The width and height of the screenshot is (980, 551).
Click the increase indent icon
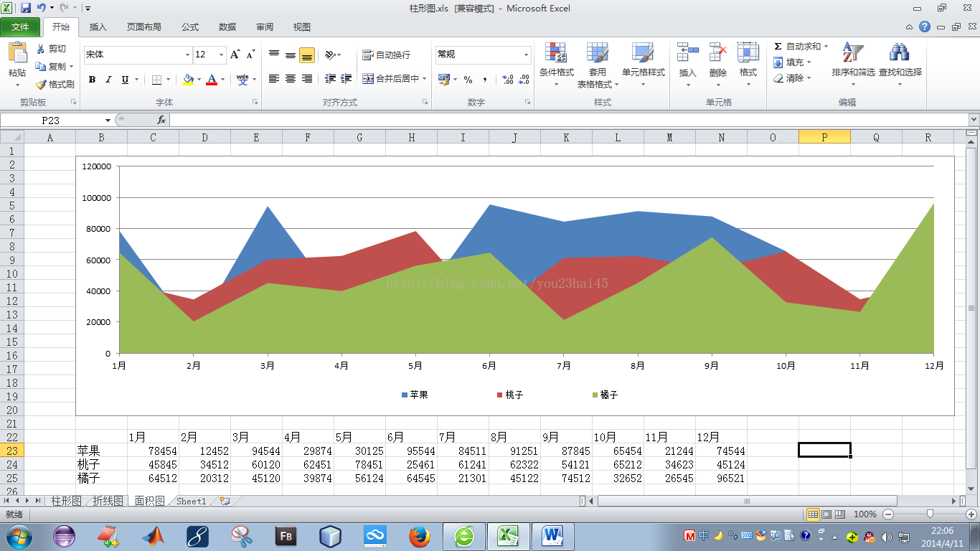[x=347, y=79]
